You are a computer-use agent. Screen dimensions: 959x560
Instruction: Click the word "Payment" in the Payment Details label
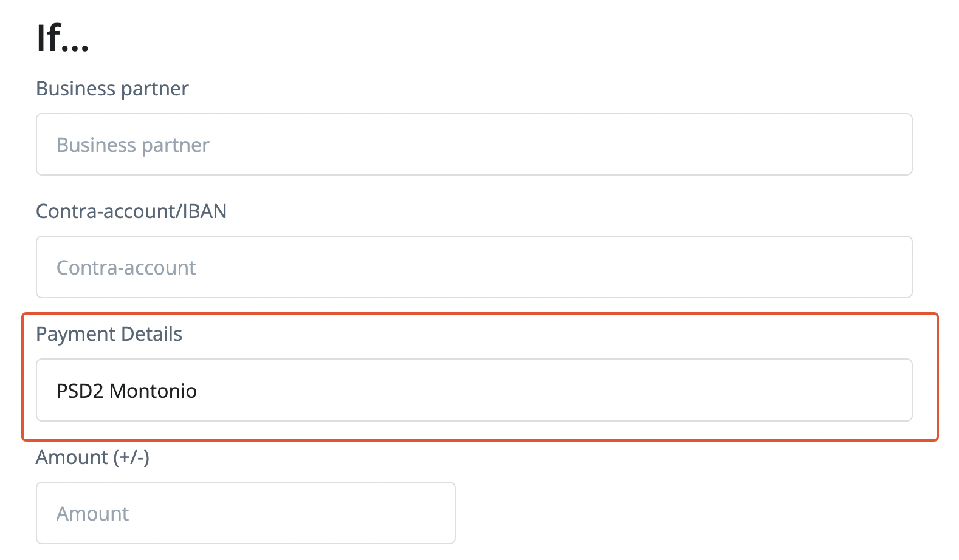[x=76, y=334]
